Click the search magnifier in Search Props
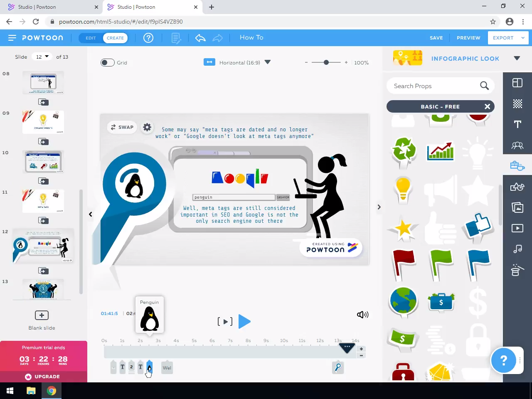 tap(484, 86)
